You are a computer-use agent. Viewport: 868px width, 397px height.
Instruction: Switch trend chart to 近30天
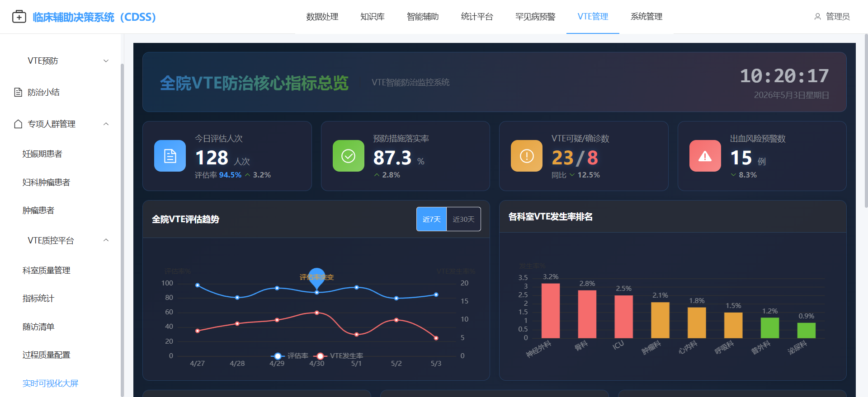[463, 219]
